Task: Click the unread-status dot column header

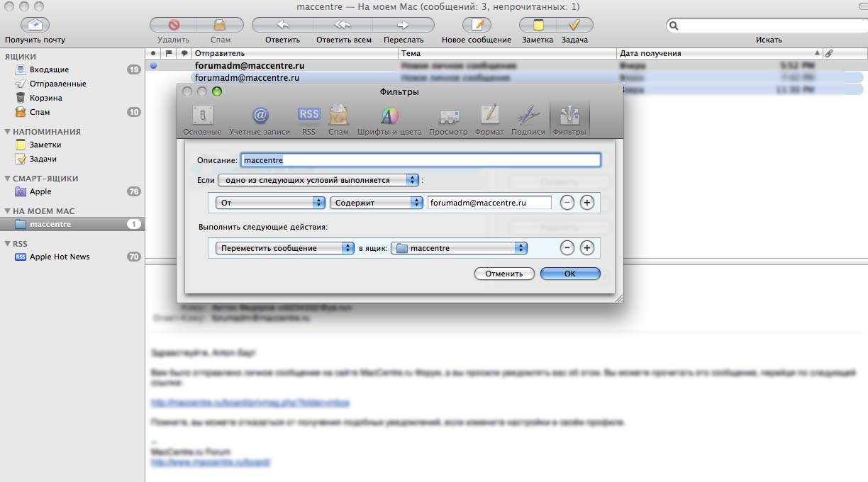Action: (153, 53)
